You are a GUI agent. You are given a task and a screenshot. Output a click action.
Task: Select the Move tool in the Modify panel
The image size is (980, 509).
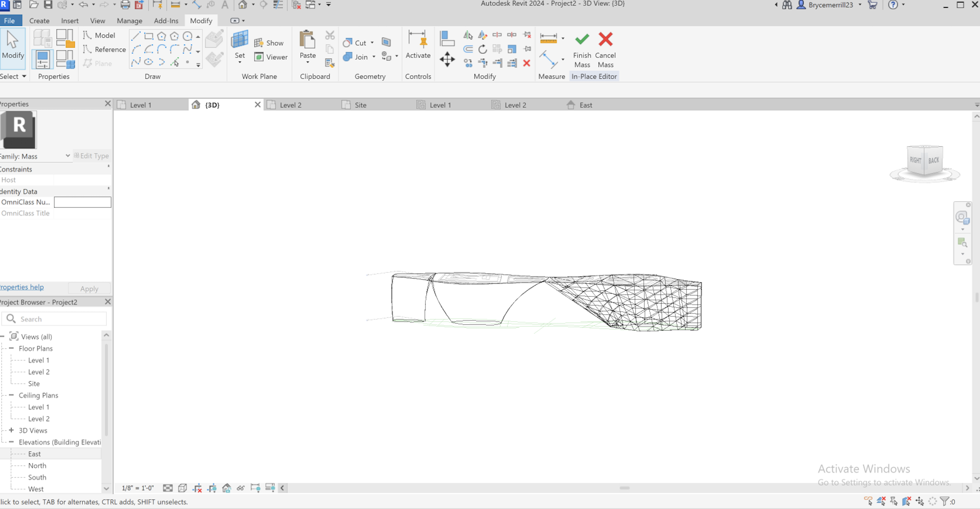pyautogui.click(x=447, y=59)
